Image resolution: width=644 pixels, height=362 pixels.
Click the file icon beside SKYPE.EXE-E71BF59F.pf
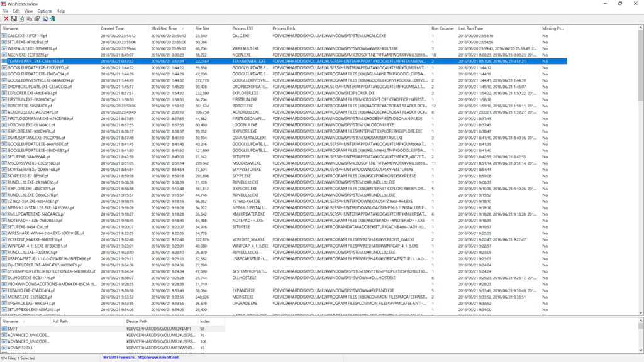pyautogui.click(x=4, y=176)
